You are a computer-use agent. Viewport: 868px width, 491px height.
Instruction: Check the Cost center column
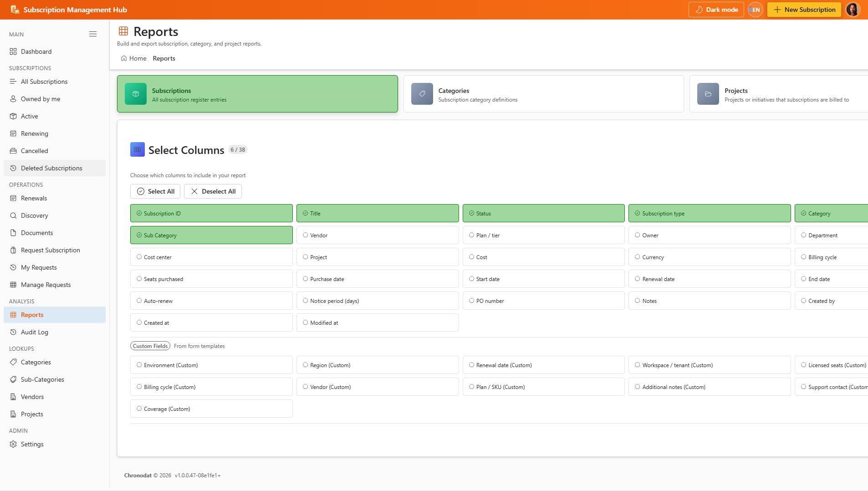(x=211, y=257)
